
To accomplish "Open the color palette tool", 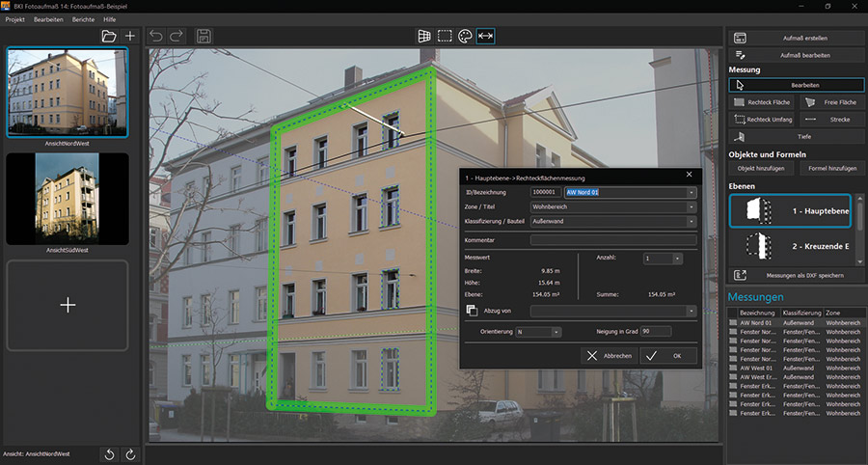I will tap(465, 37).
